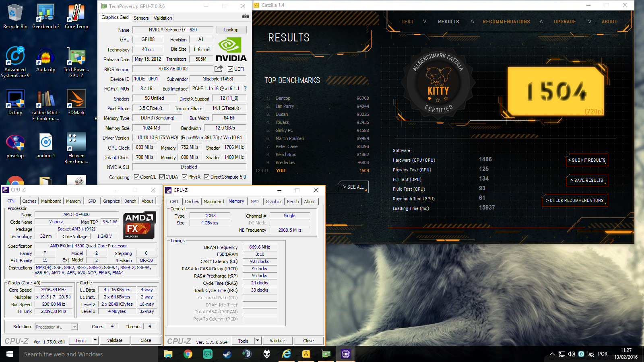
Task: Open the Recycle Bin desktop icon
Action: (15, 16)
